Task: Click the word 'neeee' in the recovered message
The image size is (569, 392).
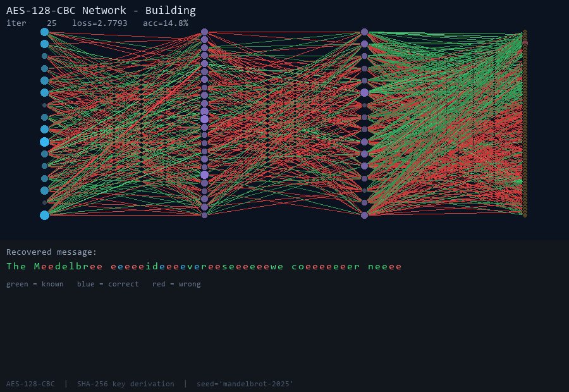Action: click(384, 266)
